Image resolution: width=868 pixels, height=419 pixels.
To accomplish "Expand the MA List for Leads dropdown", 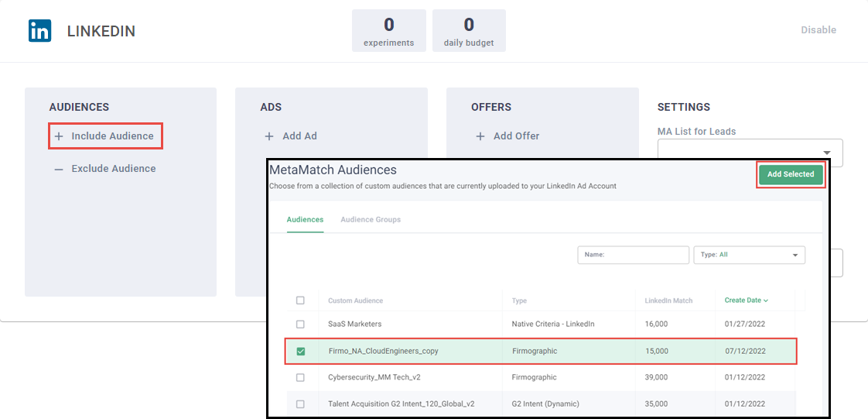I will pyautogui.click(x=826, y=153).
